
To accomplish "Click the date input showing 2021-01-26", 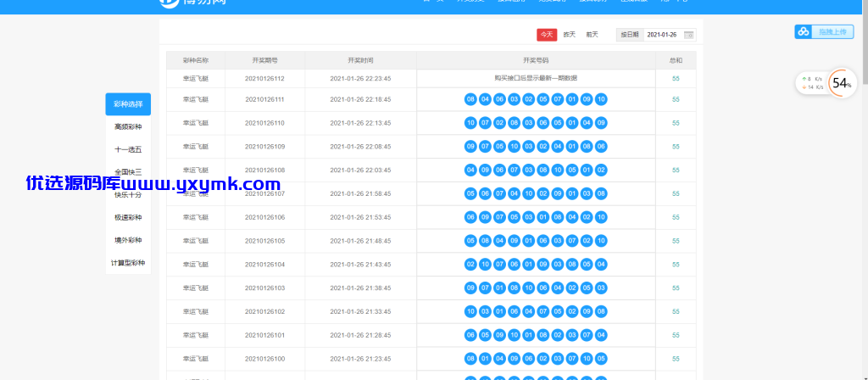I will coord(670,34).
